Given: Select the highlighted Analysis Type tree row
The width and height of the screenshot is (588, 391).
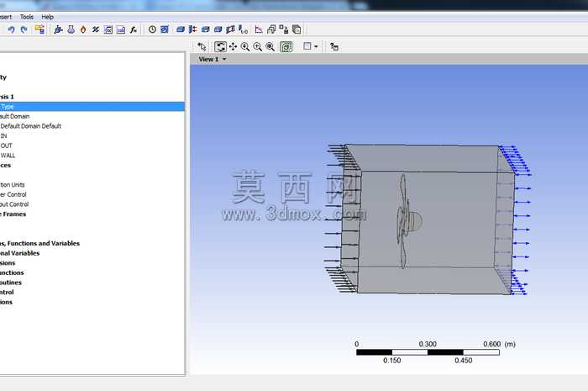Looking at the screenshot, I should coord(92,107).
